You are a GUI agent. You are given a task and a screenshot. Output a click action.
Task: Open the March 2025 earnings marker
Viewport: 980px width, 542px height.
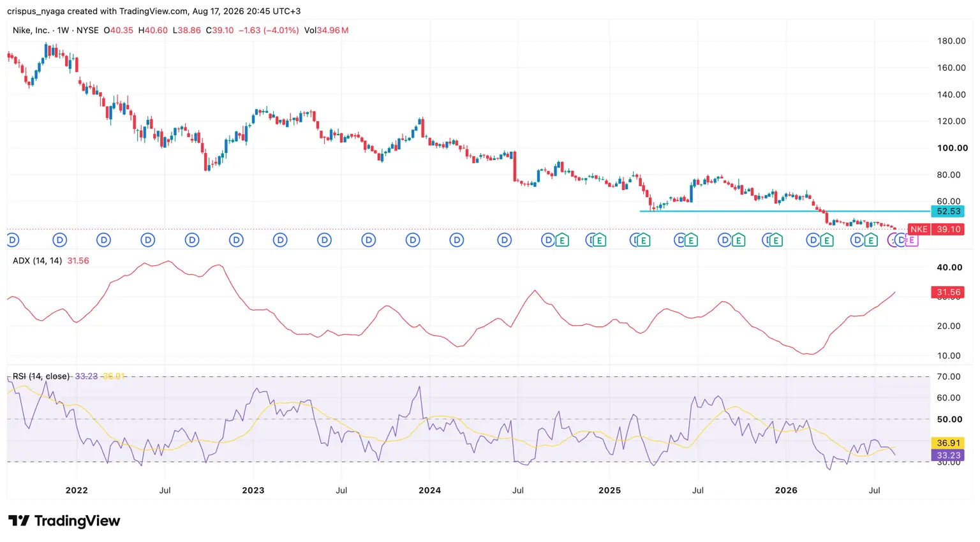(x=643, y=240)
